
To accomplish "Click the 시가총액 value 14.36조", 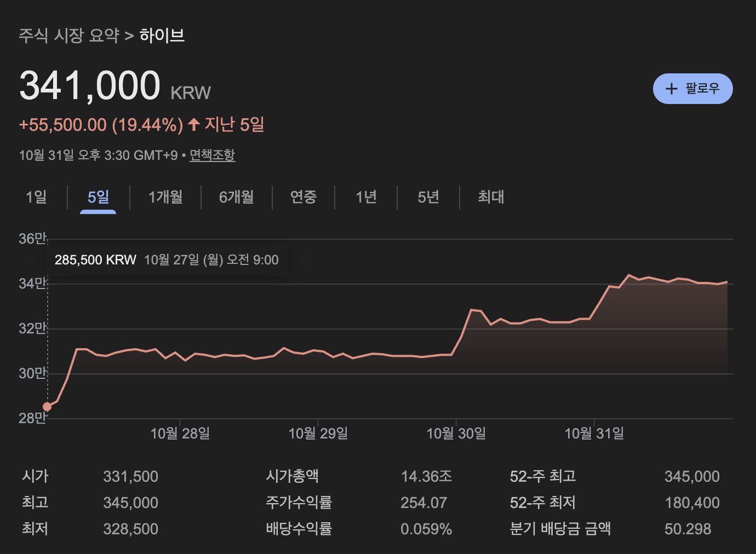I will 426,477.
